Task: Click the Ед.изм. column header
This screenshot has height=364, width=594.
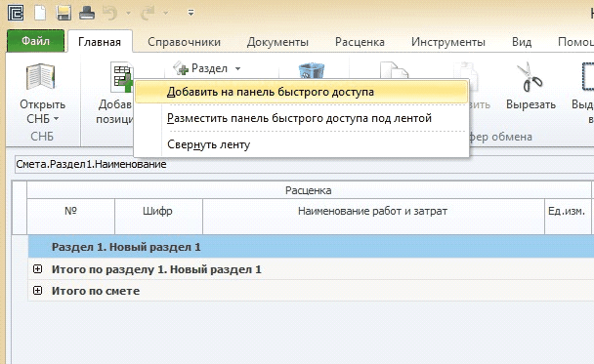Action: pyautogui.click(x=567, y=217)
